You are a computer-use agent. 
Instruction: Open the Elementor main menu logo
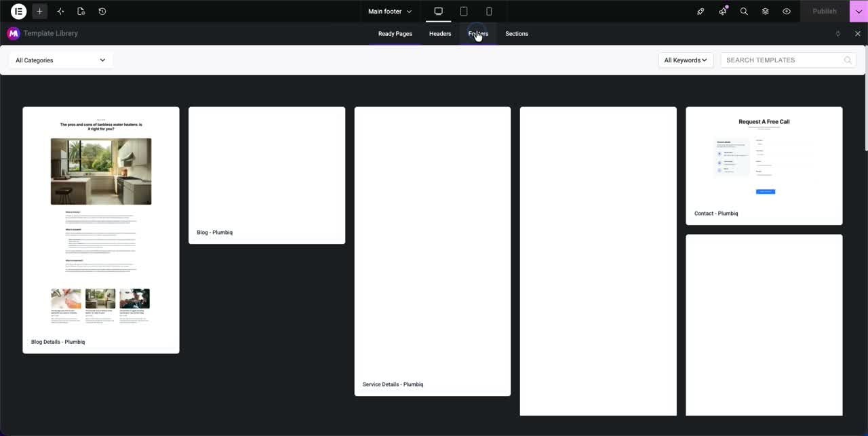click(19, 12)
